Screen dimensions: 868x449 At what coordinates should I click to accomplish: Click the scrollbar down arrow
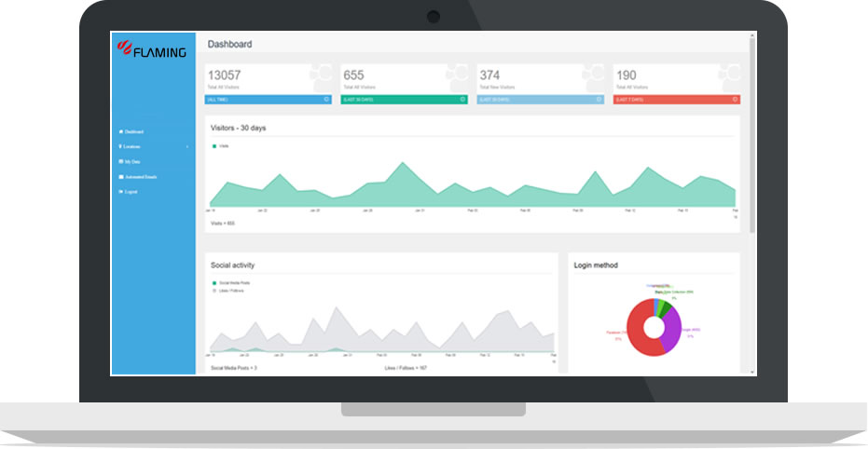pos(751,373)
